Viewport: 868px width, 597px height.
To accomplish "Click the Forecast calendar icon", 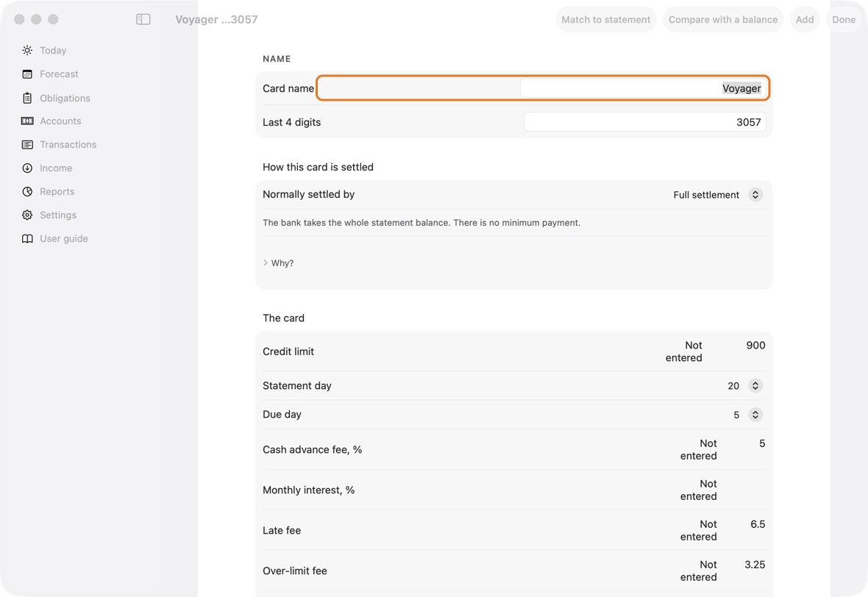I will [27, 74].
